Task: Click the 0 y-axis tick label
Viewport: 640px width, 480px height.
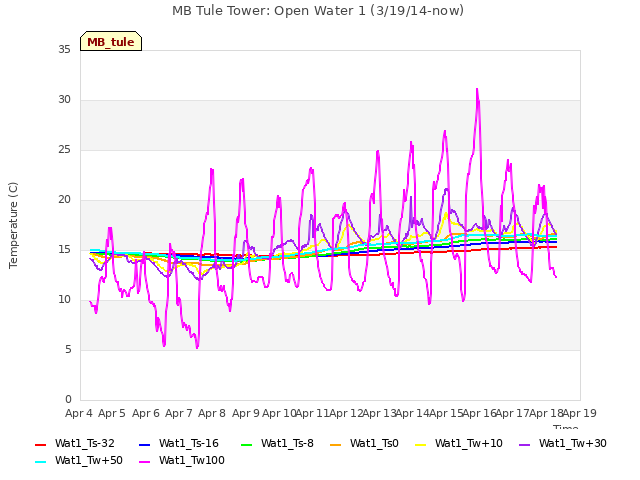Action: tap(68, 400)
